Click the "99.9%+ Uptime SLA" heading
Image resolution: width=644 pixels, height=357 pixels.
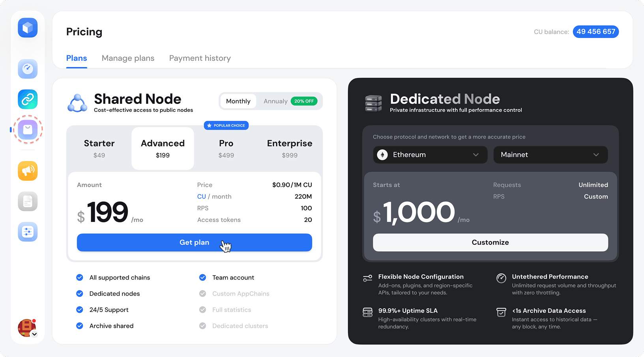tap(408, 311)
